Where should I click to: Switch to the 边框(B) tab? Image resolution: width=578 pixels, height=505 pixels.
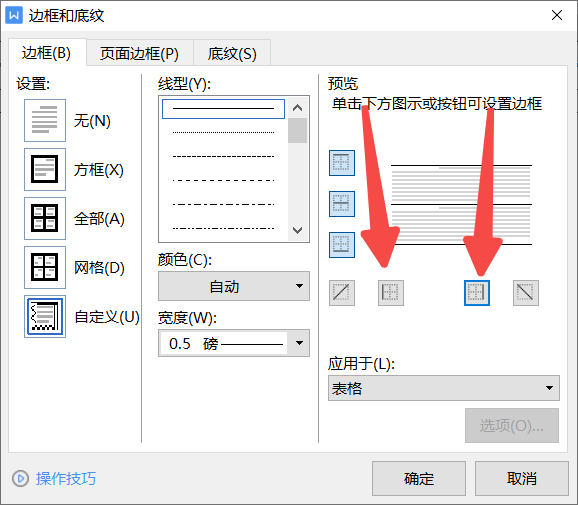tap(47, 53)
